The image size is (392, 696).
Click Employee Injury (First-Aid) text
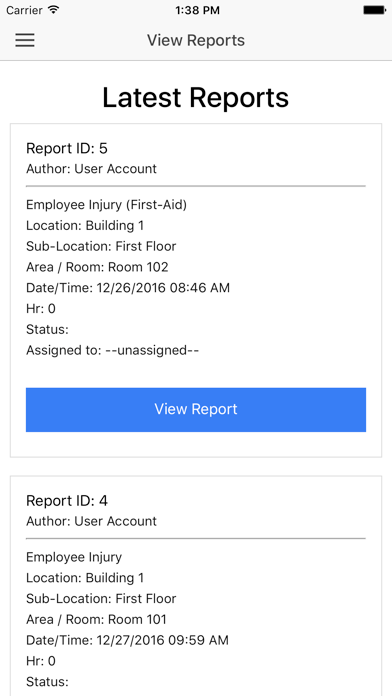[x=107, y=205]
